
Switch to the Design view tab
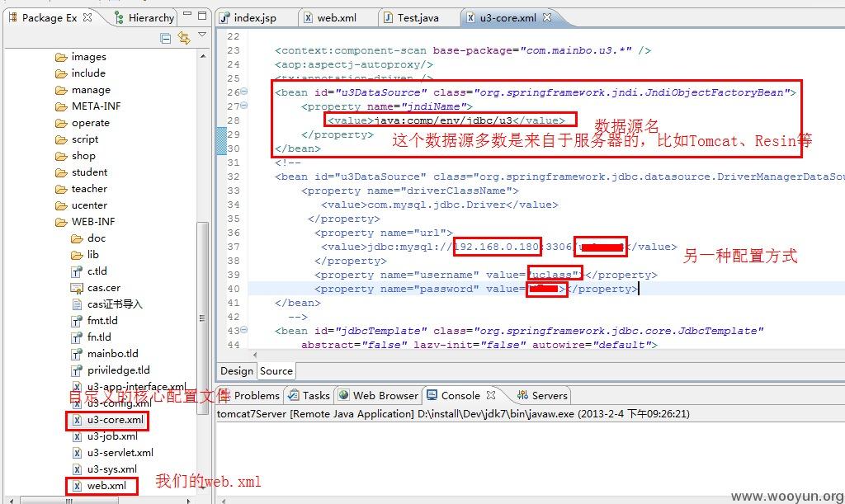(x=237, y=371)
